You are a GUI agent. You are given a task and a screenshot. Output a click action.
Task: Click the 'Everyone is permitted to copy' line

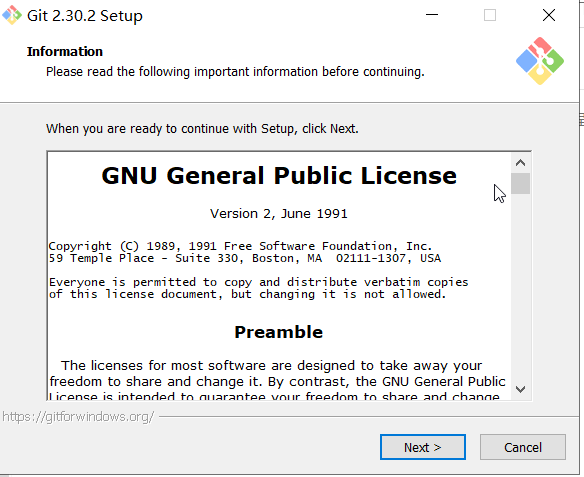click(x=258, y=282)
